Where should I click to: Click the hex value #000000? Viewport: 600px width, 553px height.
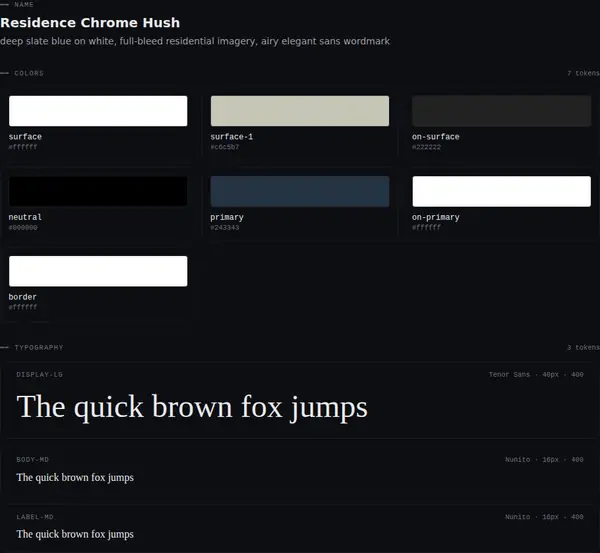click(x=23, y=228)
